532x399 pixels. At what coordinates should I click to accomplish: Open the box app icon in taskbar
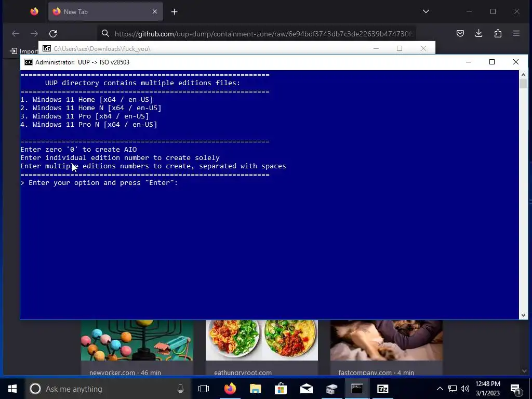[x=331, y=389]
